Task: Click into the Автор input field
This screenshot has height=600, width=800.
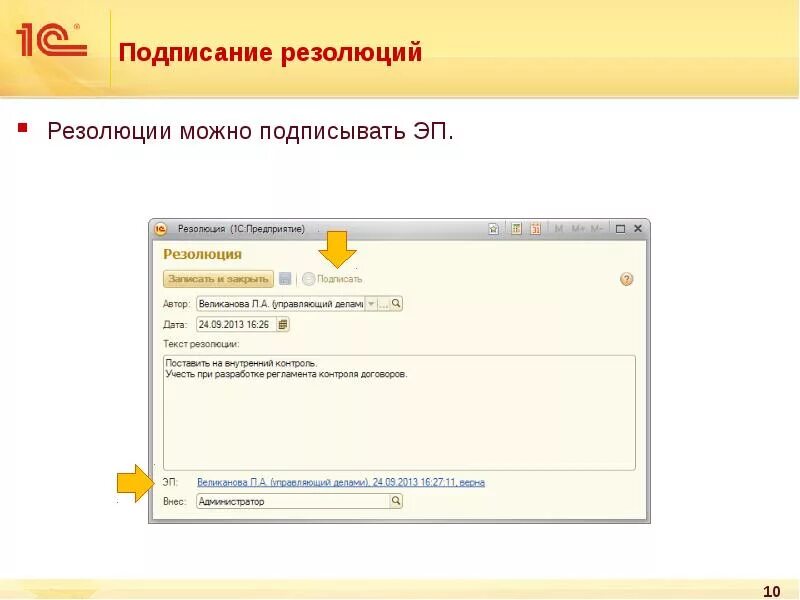Action: point(281,304)
